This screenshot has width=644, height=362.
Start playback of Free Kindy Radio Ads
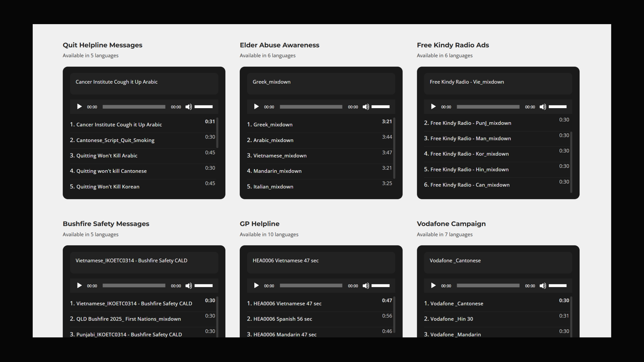(433, 107)
